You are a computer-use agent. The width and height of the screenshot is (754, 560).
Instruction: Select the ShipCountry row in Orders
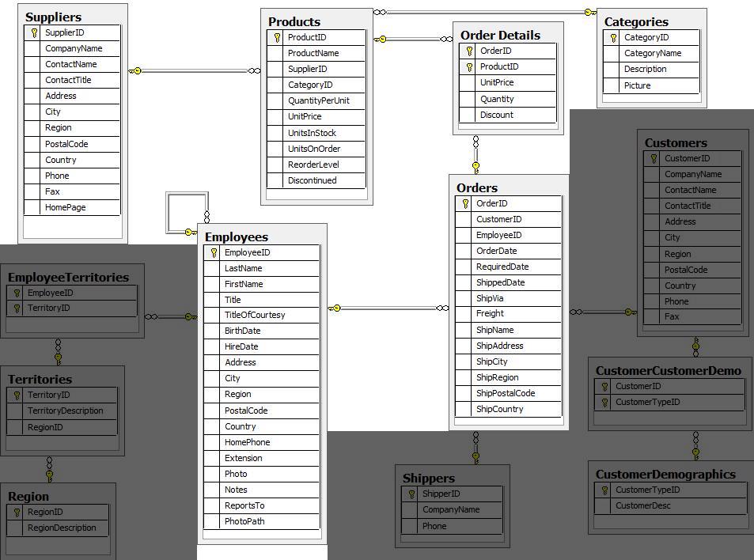click(x=506, y=409)
